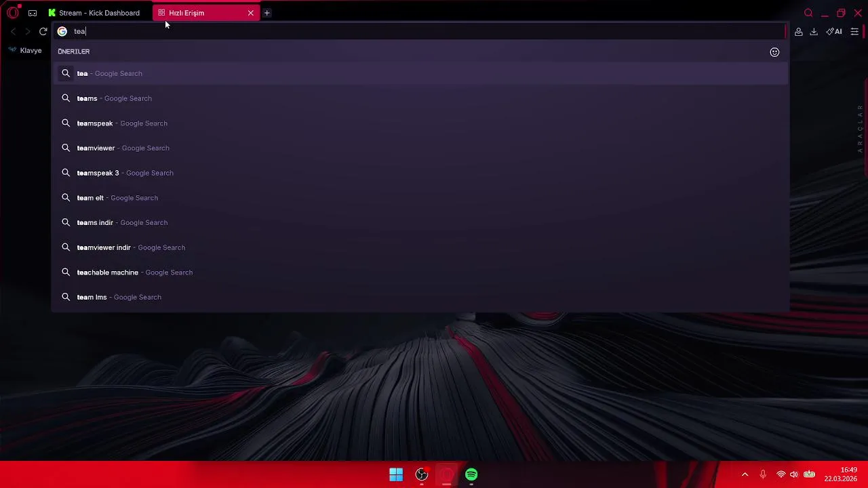The height and width of the screenshot is (488, 868).
Task: Minimize the Opera GX window
Action: click(825, 13)
